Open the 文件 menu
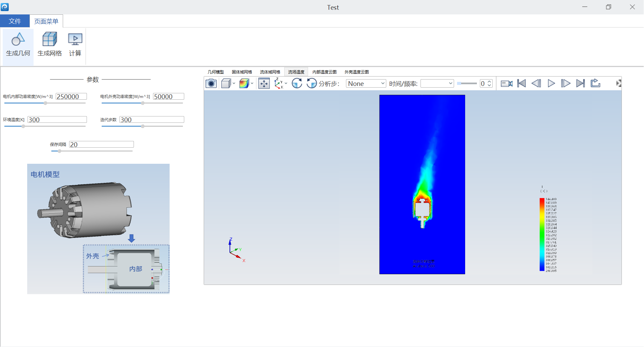 (x=15, y=21)
